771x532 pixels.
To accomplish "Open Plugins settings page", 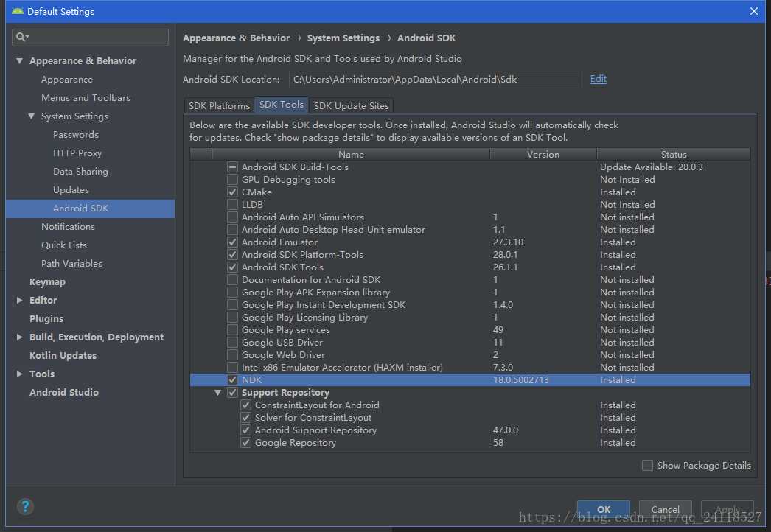I will pyautogui.click(x=46, y=319).
